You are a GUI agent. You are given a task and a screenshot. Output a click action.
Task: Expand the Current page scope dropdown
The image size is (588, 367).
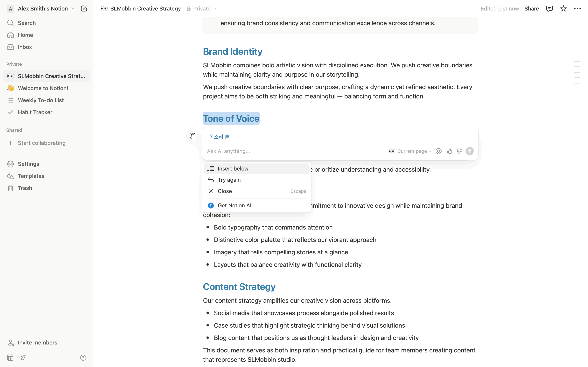tap(412, 151)
